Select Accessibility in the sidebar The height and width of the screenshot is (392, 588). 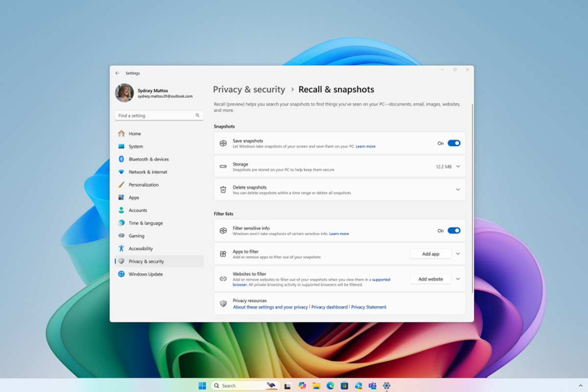[159, 248]
